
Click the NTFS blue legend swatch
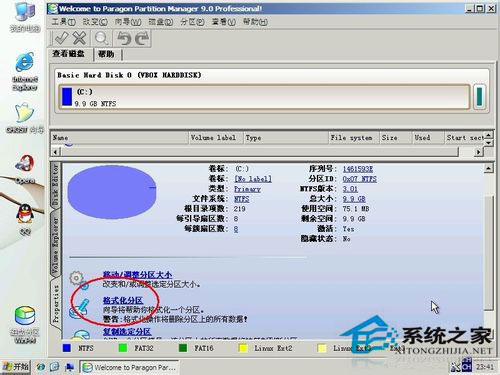(x=67, y=348)
